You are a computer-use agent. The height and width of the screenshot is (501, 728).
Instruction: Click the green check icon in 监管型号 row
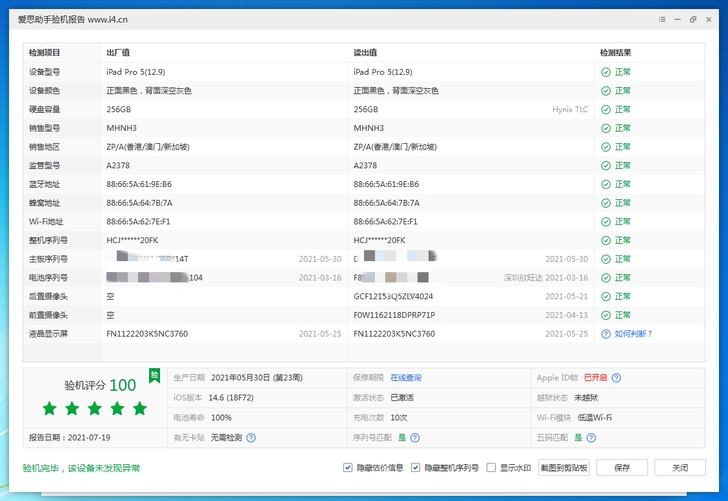606,166
